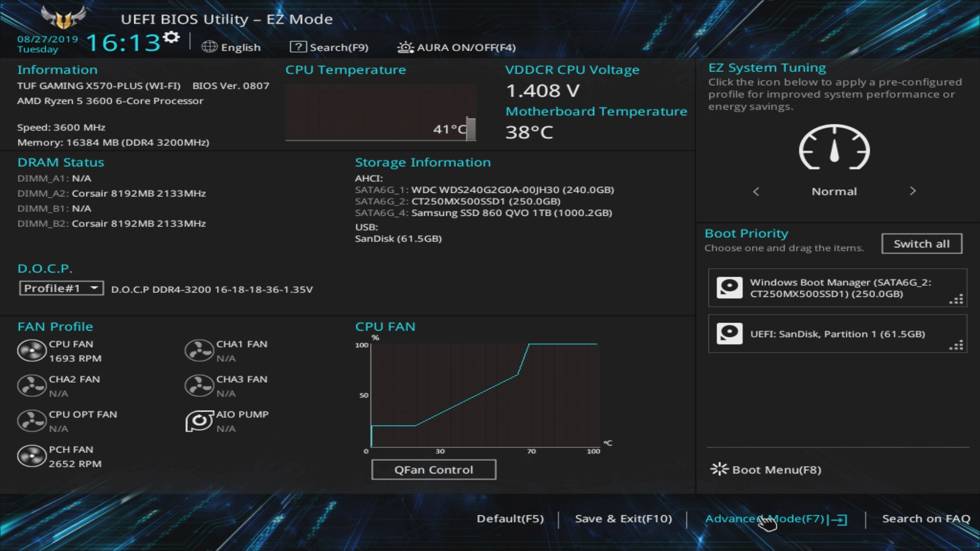The image size is (980, 551).
Task: Click DIMM_A1 N/A entry
Action: pyautogui.click(x=54, y=179)
